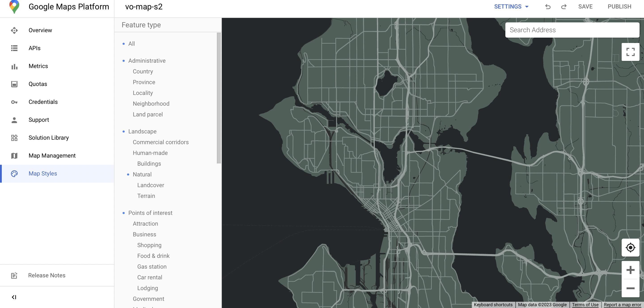Screen dimensions: 644x308
Task: Collapse the left navigation sidebar
Action: [x=14, y=297]
